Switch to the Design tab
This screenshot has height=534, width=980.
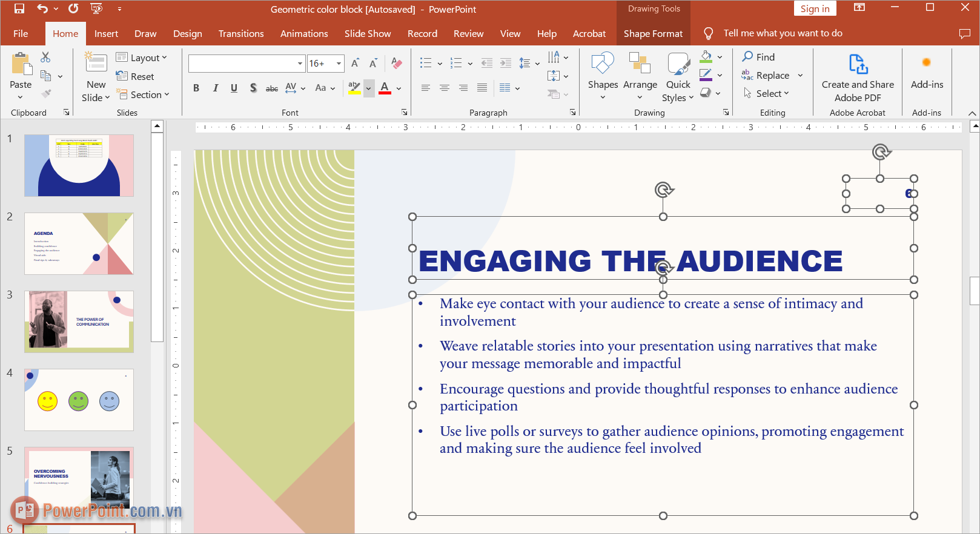[188, 33]
